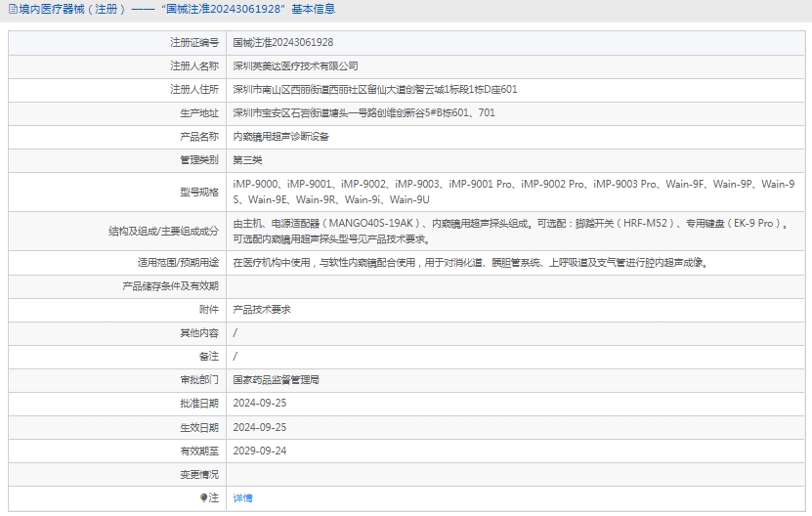Click the 有效期至 date 2029-09-24
The width and height of the screenshot is (812, 516).
coord(259,451)
